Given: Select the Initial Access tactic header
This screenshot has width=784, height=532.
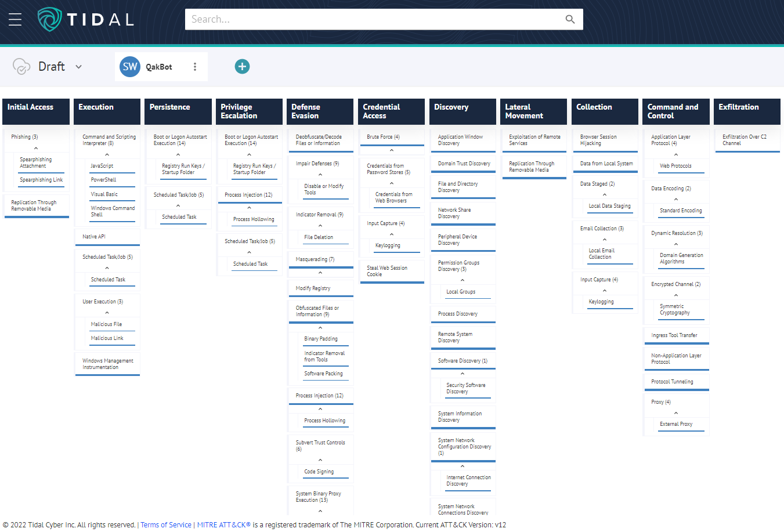Looking at the screenshot, I should pyautogui.click(x=36, y=111).
